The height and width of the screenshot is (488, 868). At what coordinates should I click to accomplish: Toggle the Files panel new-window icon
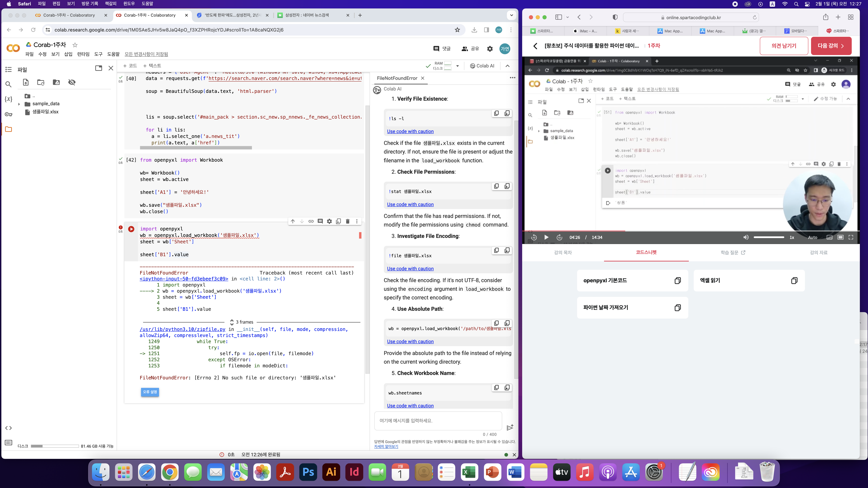(x=98, y=68)
